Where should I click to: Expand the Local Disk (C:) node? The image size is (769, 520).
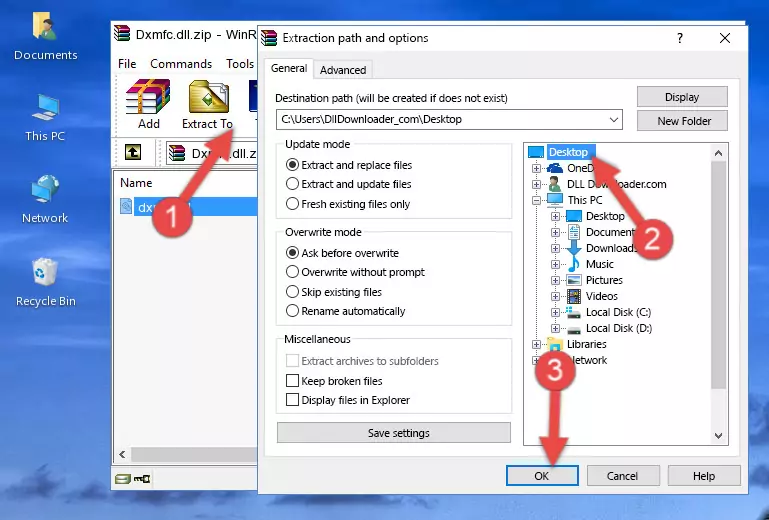click(x=555, y=312)
